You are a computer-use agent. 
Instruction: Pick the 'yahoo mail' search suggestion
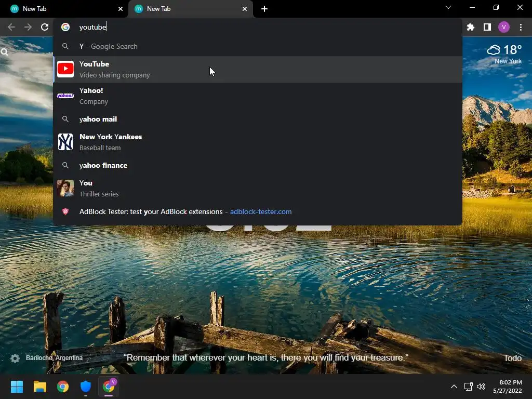point(258,119)
